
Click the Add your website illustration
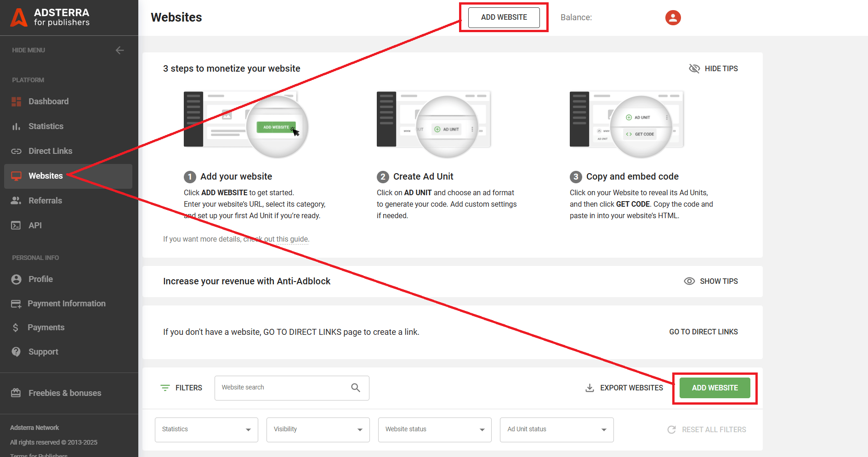coord(246,124)
